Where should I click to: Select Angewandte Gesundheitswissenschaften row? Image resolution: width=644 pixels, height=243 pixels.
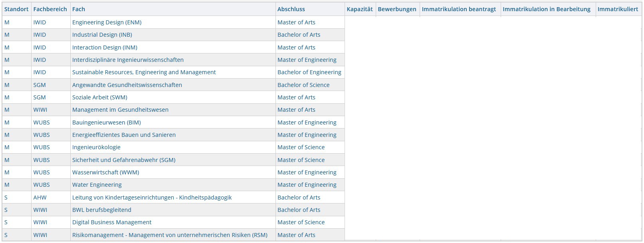click(x=127, y=85)
